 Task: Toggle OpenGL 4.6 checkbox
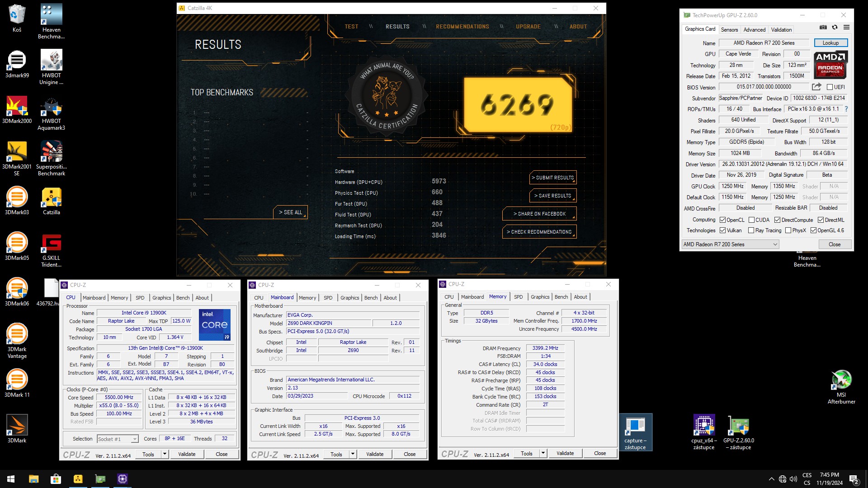(x=813, y=230)
